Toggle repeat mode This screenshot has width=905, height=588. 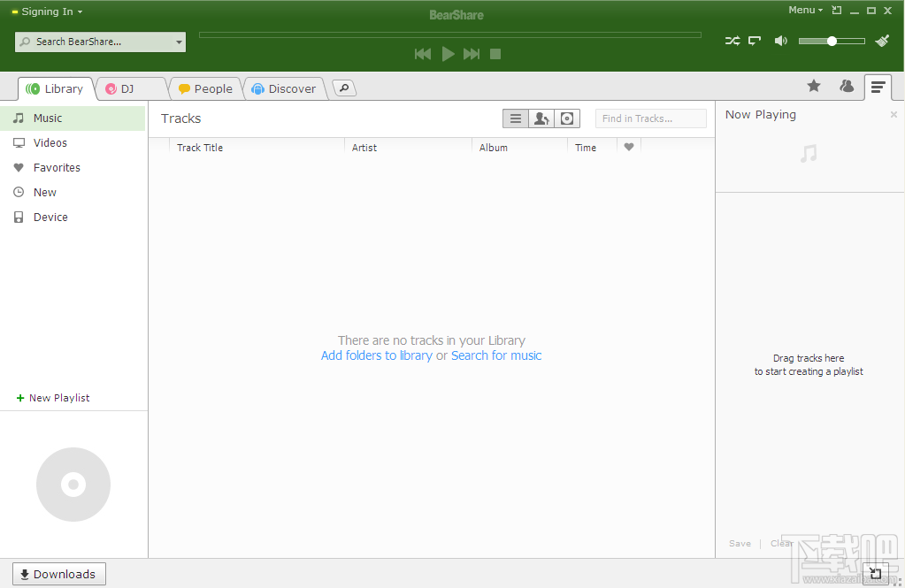click(755, 41)
